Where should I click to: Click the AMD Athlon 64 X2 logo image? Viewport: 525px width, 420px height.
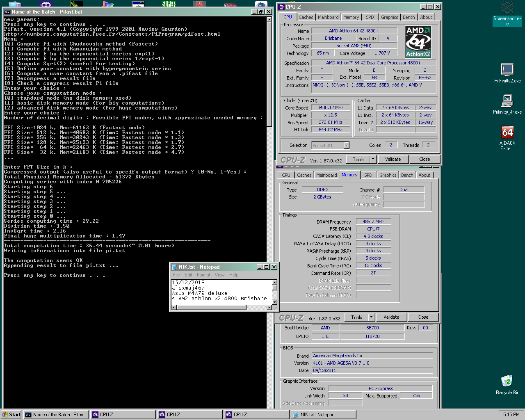click(418, 42)
